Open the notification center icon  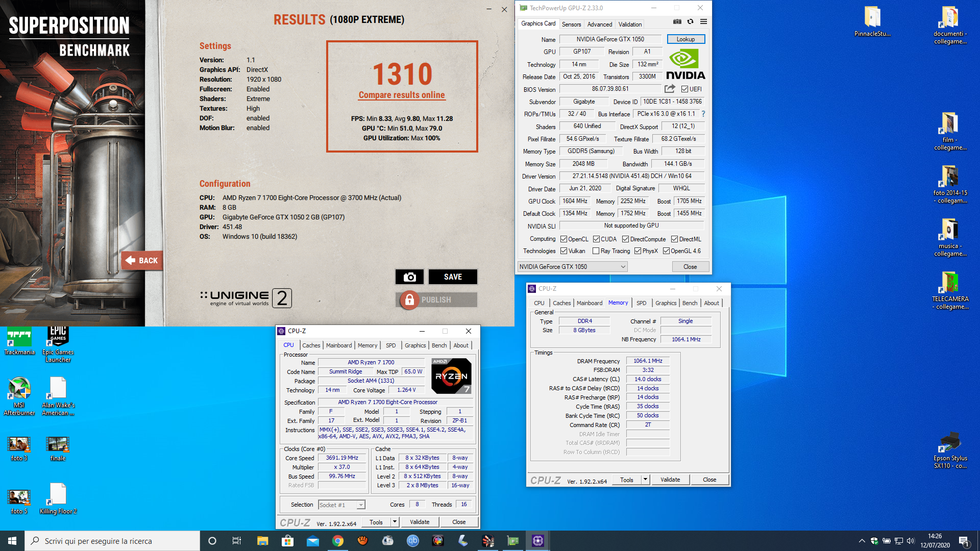click(964, 541)
